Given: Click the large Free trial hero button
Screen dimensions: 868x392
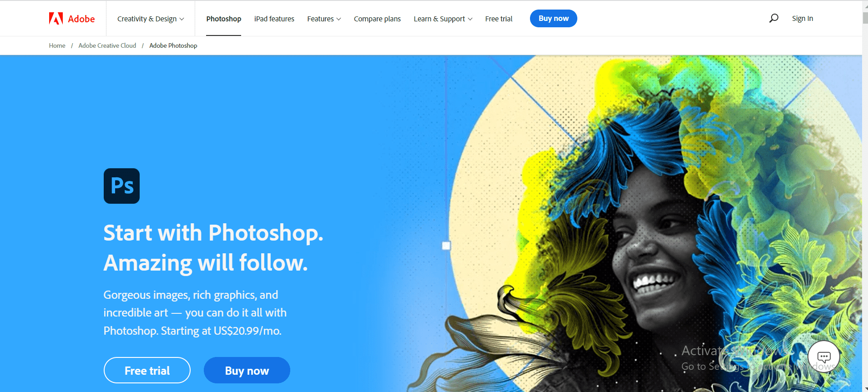Looking at the screenshot, I should pos(147,370).
